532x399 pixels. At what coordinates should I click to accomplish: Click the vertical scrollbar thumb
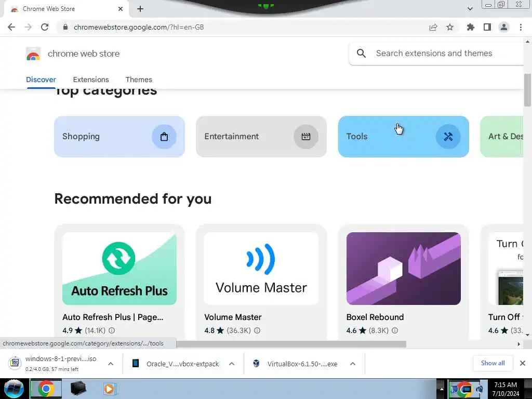[x=527, y=90]
